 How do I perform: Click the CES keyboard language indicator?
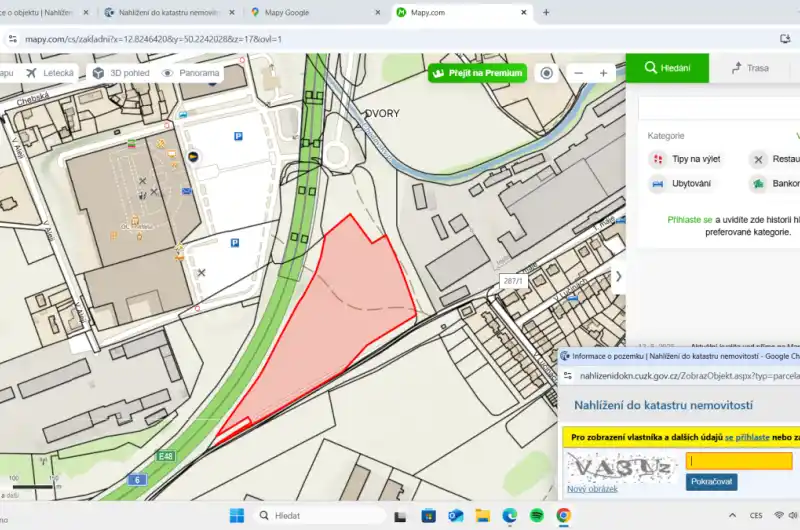point(756,516)
